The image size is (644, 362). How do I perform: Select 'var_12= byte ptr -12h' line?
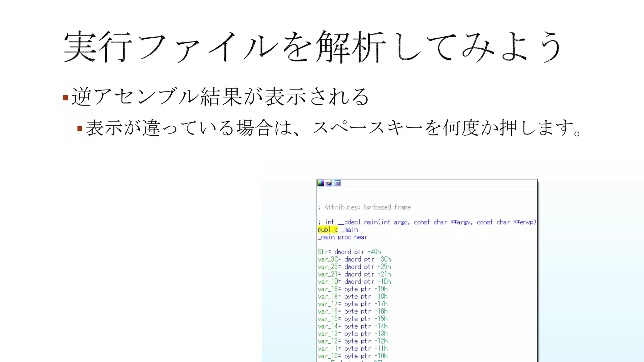pyautogui.click(x=353, y=341)
